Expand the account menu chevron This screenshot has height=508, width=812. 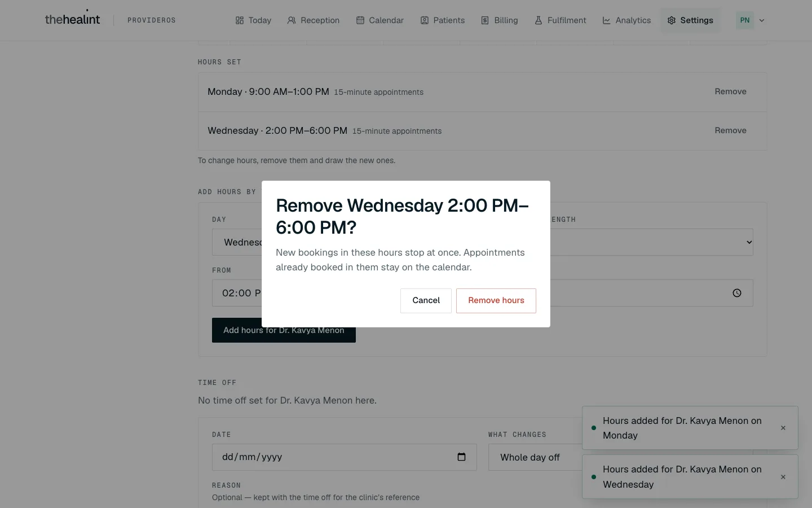point(762,20)
